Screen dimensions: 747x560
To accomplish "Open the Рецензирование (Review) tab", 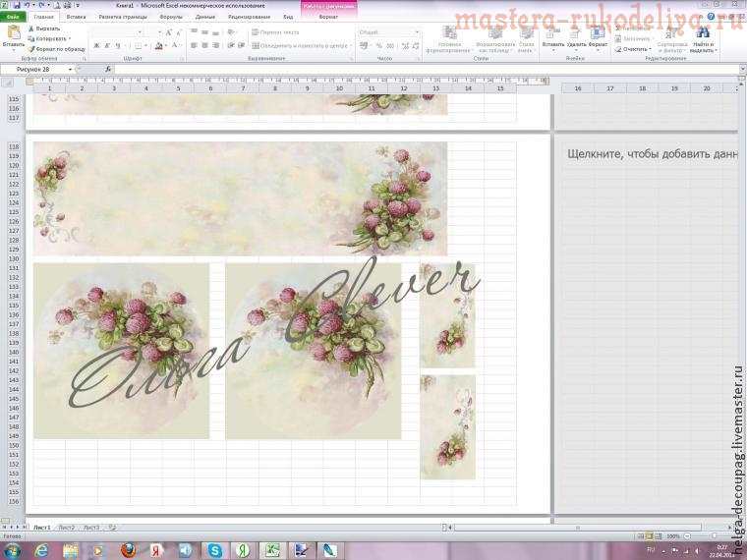I will [x=249, y=17].
